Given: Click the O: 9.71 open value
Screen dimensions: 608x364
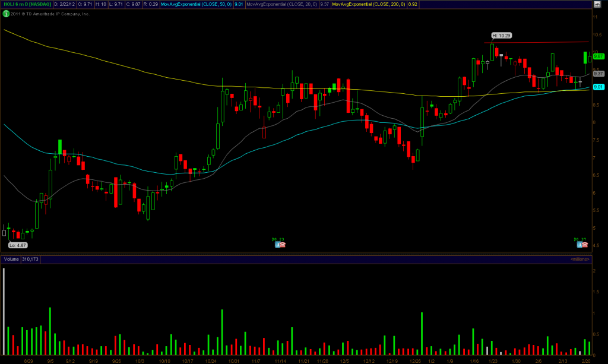Looking at the screenshot, I should point(85,4).
